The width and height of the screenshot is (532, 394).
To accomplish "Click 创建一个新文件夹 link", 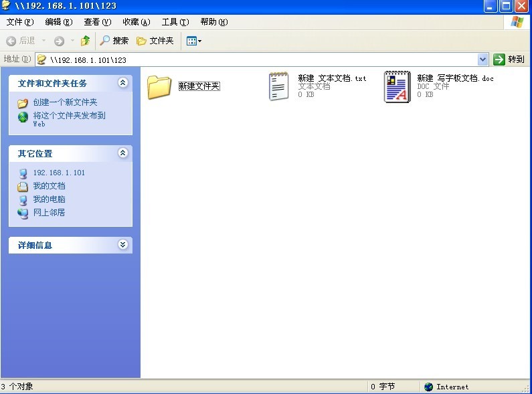I will pos(65,102).
